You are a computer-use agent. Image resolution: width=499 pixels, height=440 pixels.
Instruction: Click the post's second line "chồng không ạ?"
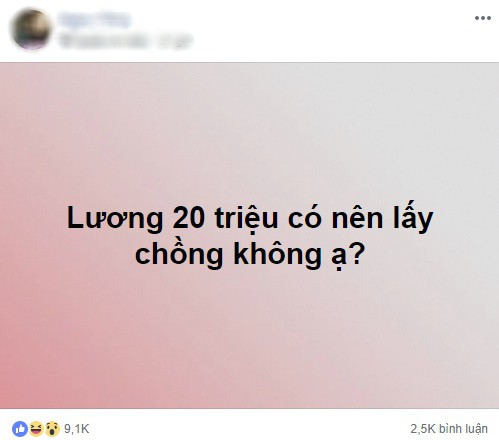click(x=250, y=255)
